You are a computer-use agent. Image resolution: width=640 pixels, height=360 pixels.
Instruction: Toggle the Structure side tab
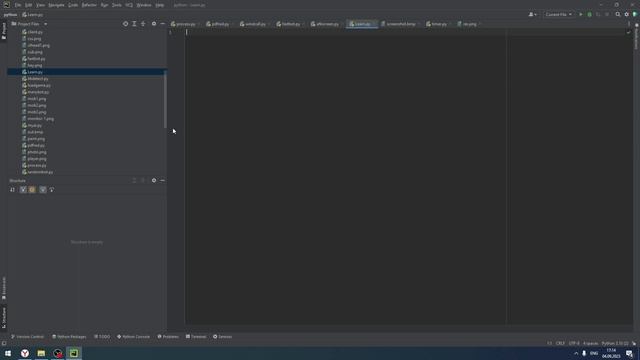pyautogui.click(x=4, y=318)
